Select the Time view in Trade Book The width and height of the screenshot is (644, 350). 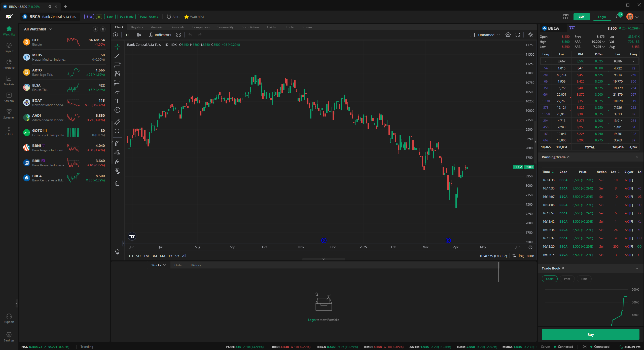pos(584,279)
